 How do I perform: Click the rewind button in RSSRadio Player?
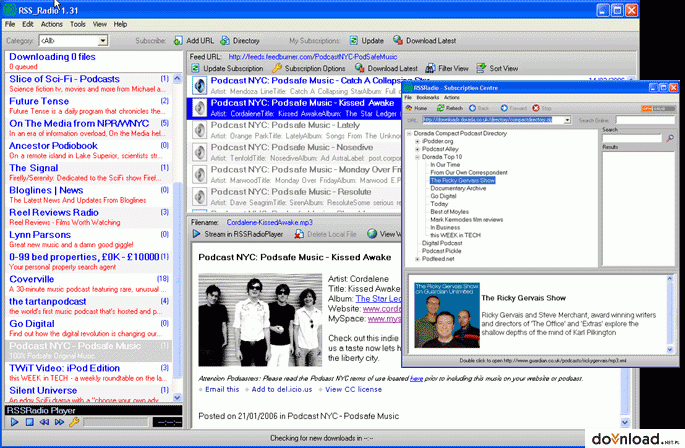[44, 422]
